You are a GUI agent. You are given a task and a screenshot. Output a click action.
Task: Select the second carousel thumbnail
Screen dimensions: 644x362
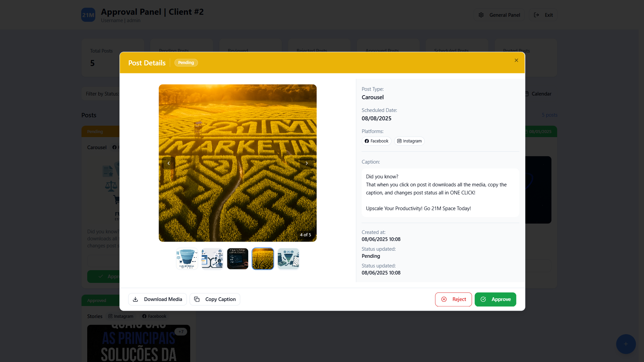tap(212, 259)
